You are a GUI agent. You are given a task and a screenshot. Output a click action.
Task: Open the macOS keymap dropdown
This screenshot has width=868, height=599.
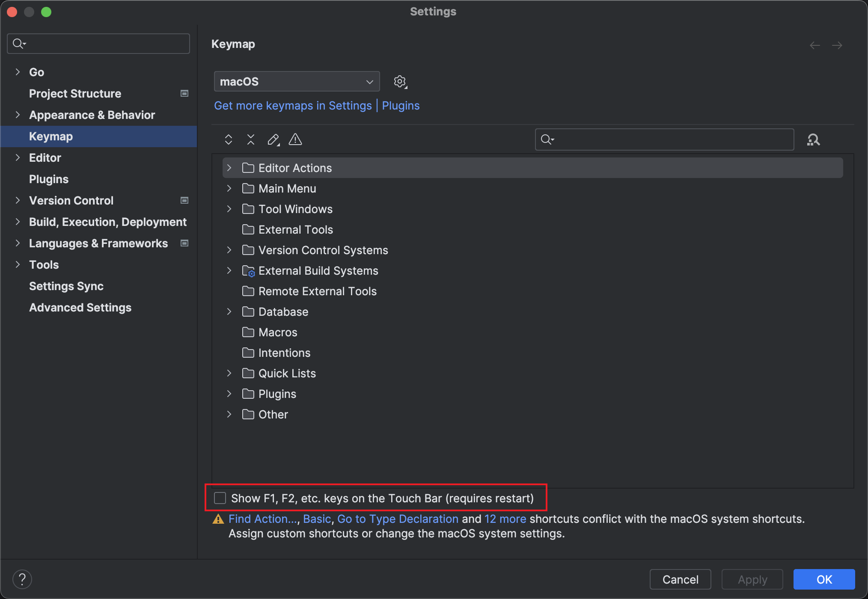(297, 82)
